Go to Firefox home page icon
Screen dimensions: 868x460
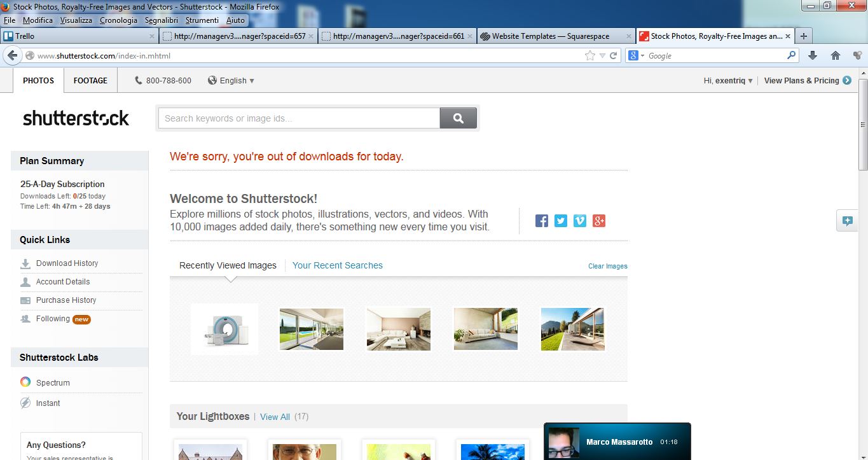[836, 55]
